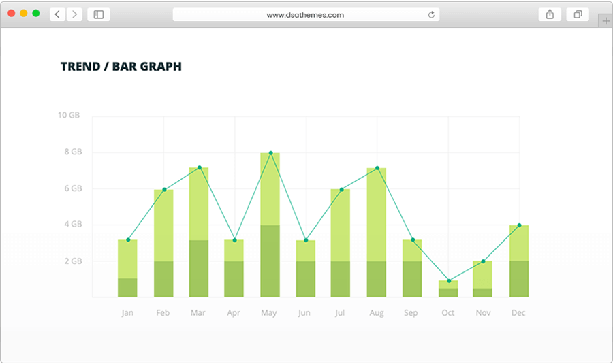
Task: Click the Dec trend line point
Action: pyautogui.click(x=520, y=225)
